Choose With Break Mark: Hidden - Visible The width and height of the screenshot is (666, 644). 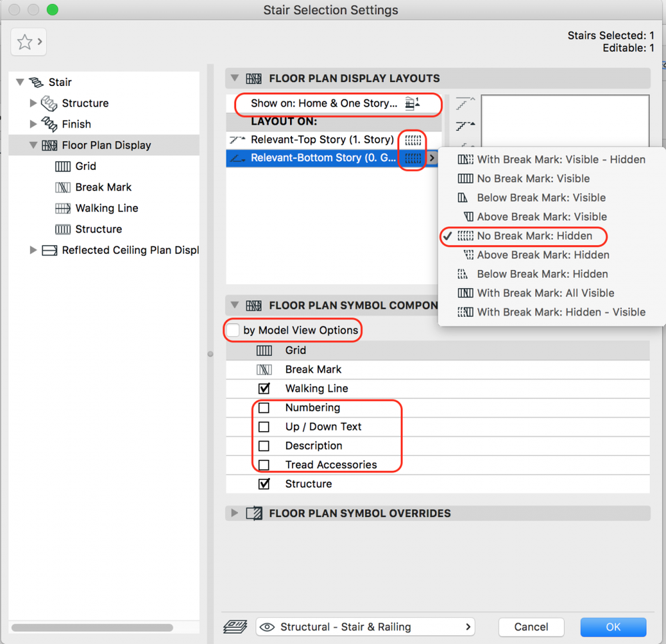point(551,313)
